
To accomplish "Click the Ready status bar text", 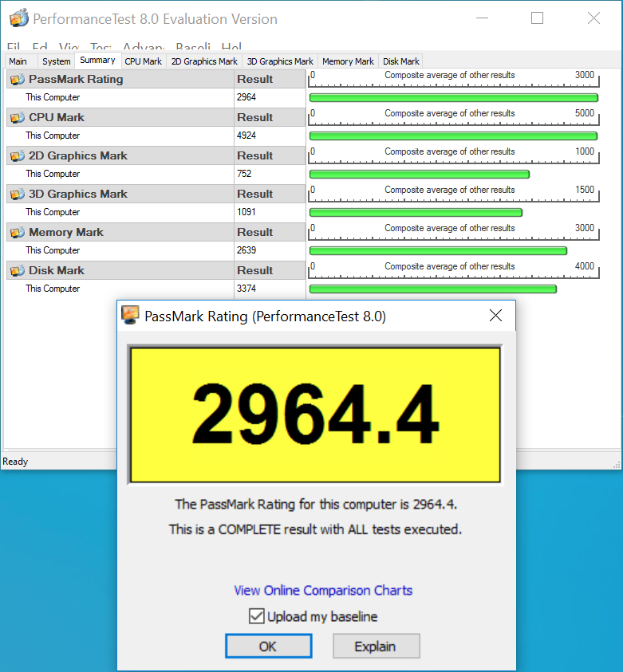I will [15, 462].
